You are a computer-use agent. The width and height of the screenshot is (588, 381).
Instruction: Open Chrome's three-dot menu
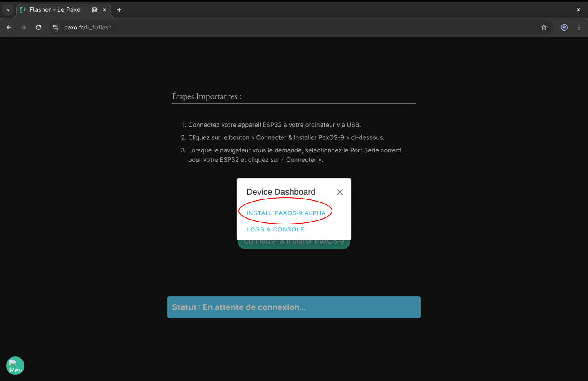click(579, 27)
